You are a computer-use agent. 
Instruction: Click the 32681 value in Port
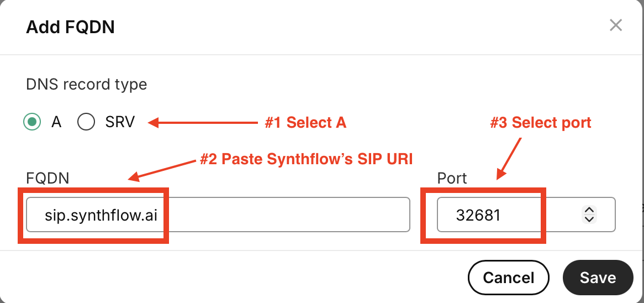click(x=478, y=215)
